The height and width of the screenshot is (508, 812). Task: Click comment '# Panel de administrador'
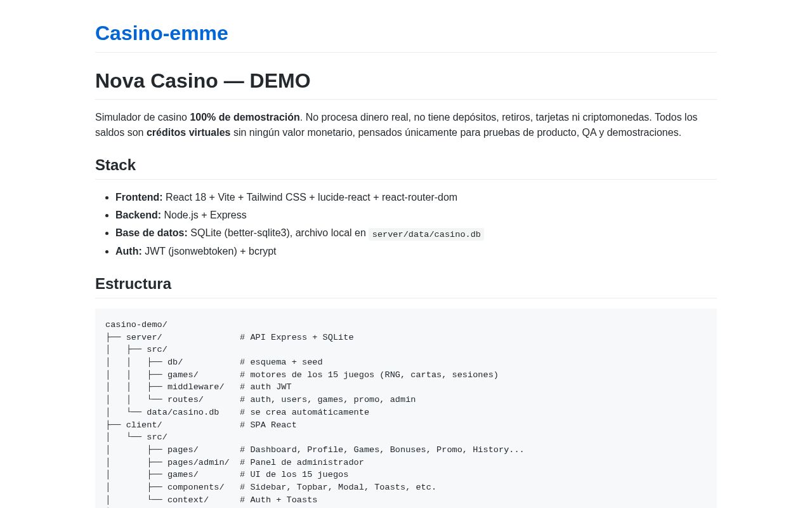pyautogui.click(x=302, y=462)
